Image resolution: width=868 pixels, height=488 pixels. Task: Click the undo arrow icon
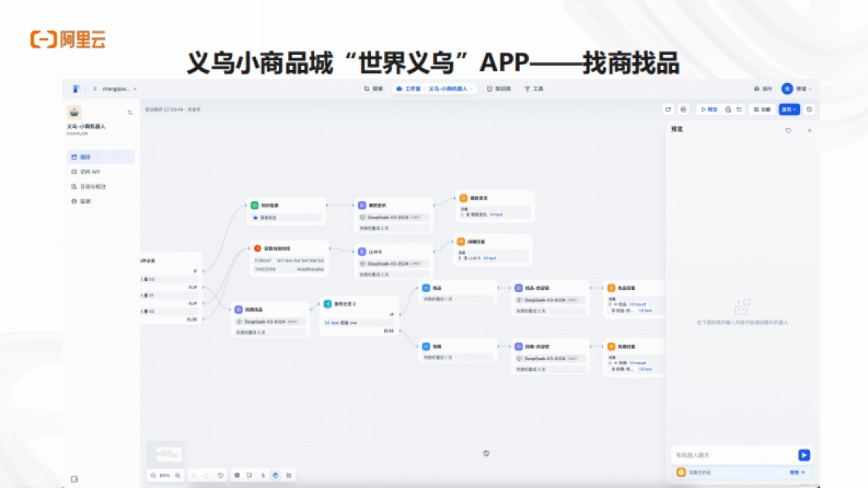[x=194, y=475]
